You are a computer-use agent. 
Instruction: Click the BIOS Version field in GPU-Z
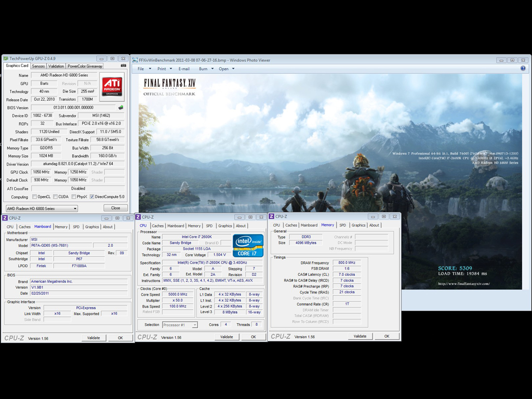(x=73, y=108)
